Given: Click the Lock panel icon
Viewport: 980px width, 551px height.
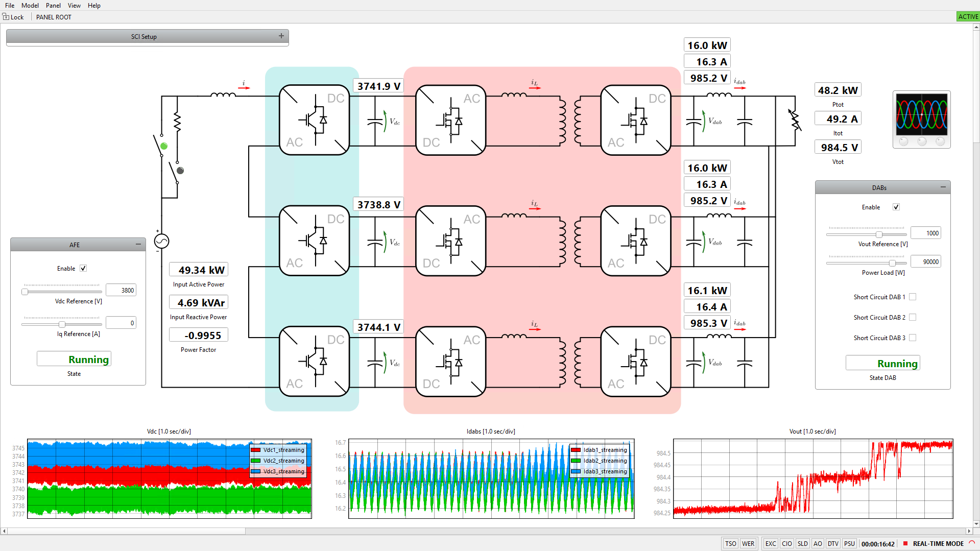Looking at the screenshot, I should tap(6, 17).
